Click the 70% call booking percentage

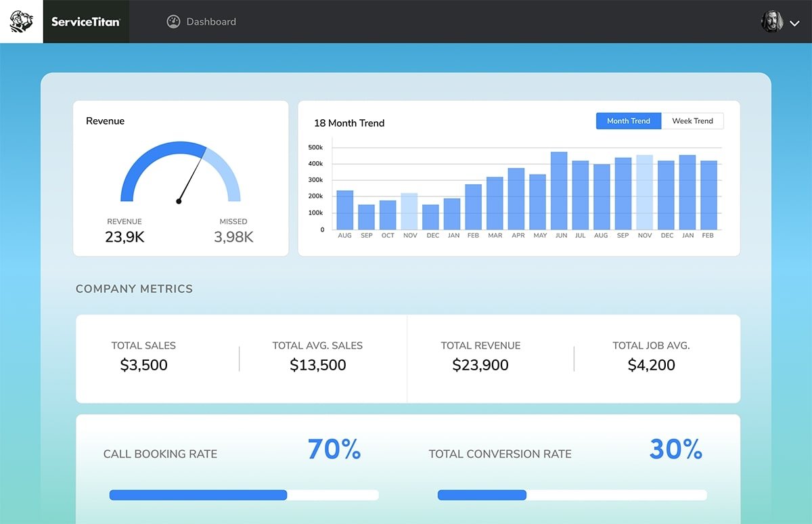pyautogui.click(x=334, y=450)
